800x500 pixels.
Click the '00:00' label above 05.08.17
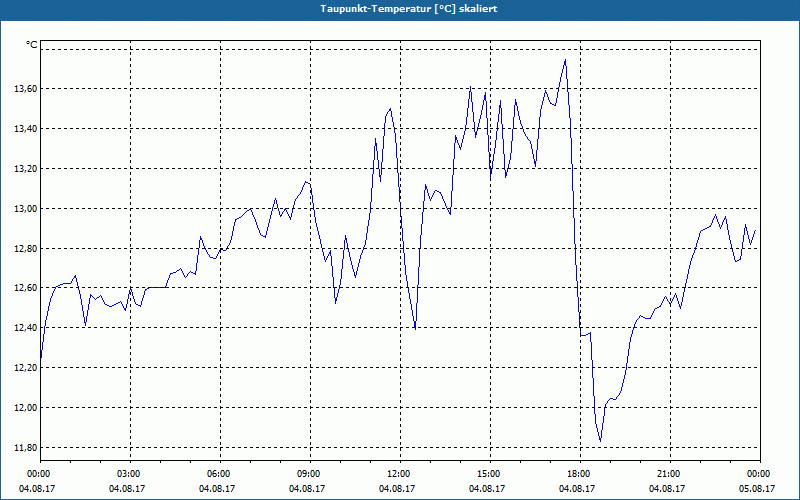coord(760,474)
